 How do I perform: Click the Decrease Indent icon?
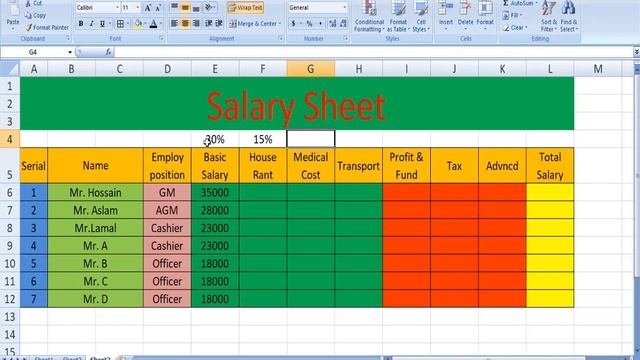pyautogui.click(x=209, y=24)
